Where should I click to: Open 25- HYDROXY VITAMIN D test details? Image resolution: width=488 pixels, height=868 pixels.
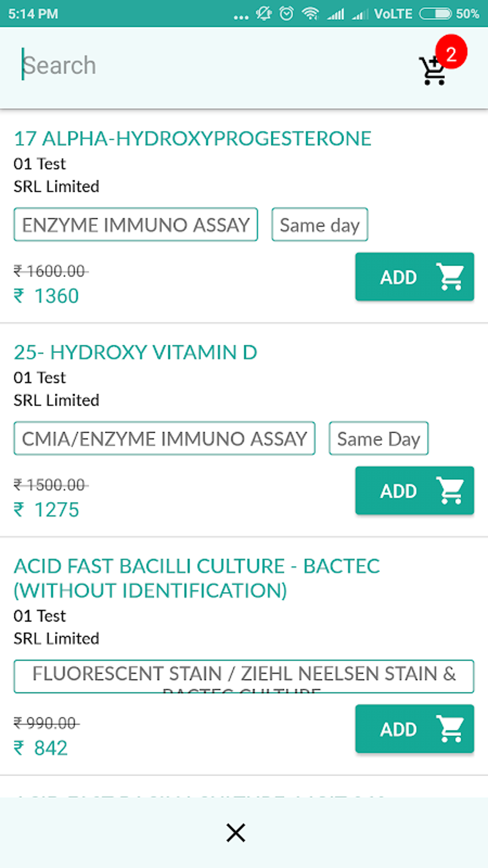(x=135, y=352)
